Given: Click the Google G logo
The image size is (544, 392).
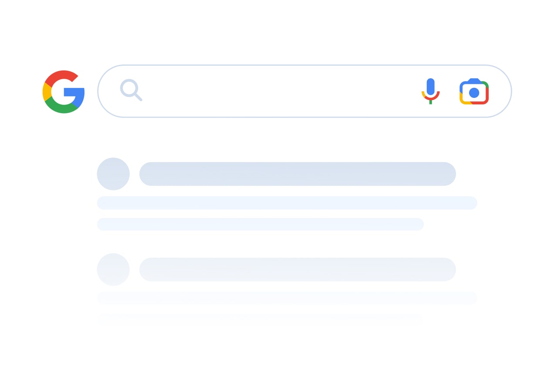Looking at the screenshot, I should pos(64,92).
